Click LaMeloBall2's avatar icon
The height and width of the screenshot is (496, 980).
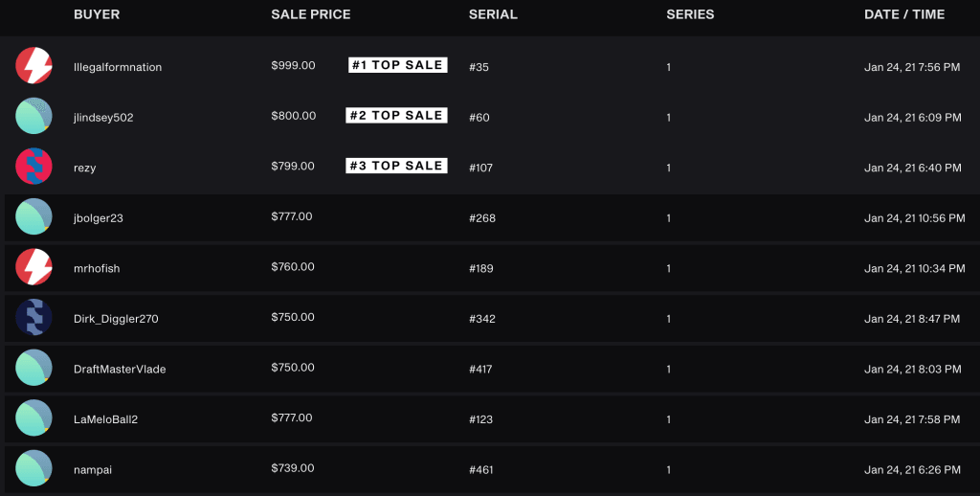point(33,418)
